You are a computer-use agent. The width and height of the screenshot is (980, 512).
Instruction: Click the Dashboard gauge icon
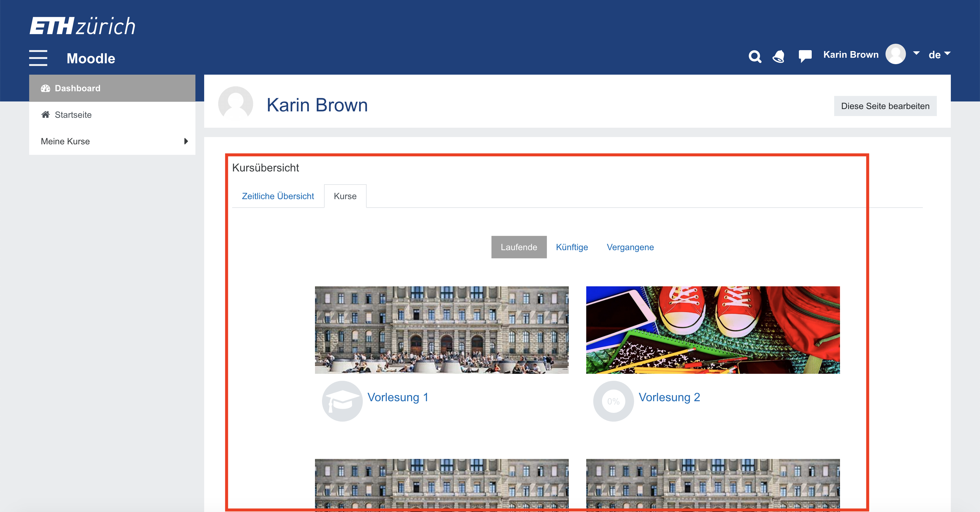46,88
